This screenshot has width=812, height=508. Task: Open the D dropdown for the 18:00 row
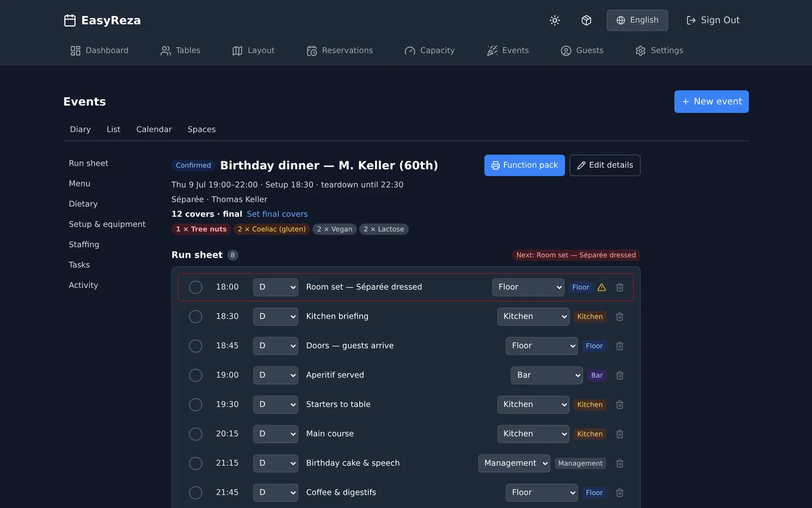click(276, 288)
